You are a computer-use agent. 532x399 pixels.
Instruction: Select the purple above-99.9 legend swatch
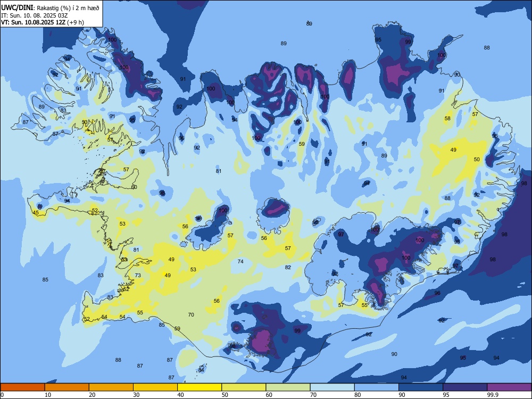click(x=509, y=387)
